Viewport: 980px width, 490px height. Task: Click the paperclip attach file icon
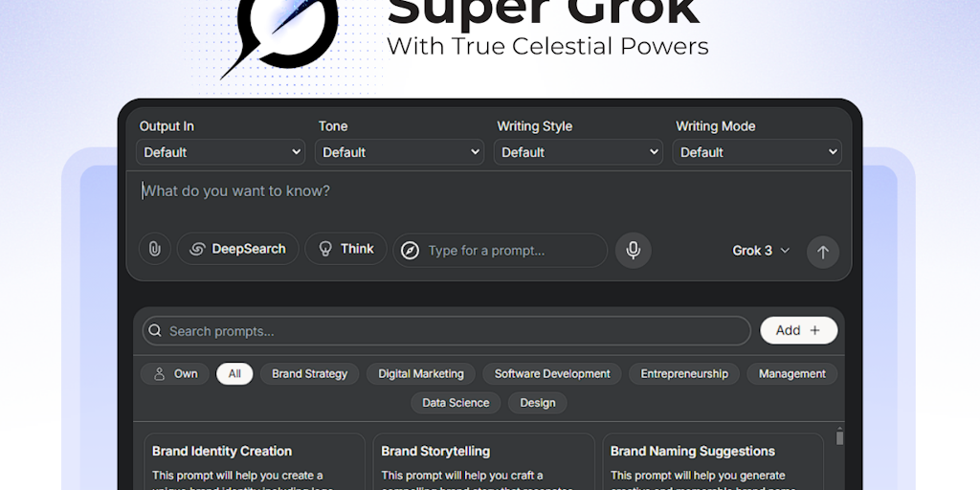153,250
